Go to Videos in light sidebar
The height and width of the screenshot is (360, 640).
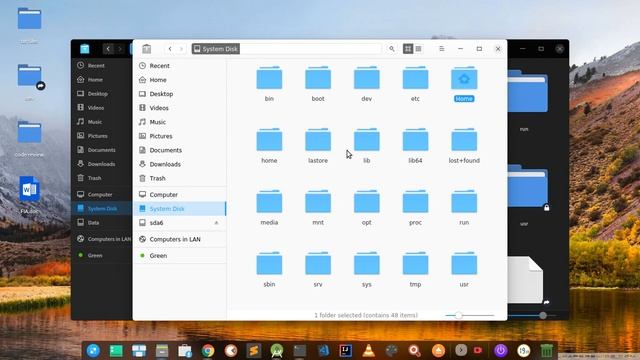(180, 108)
